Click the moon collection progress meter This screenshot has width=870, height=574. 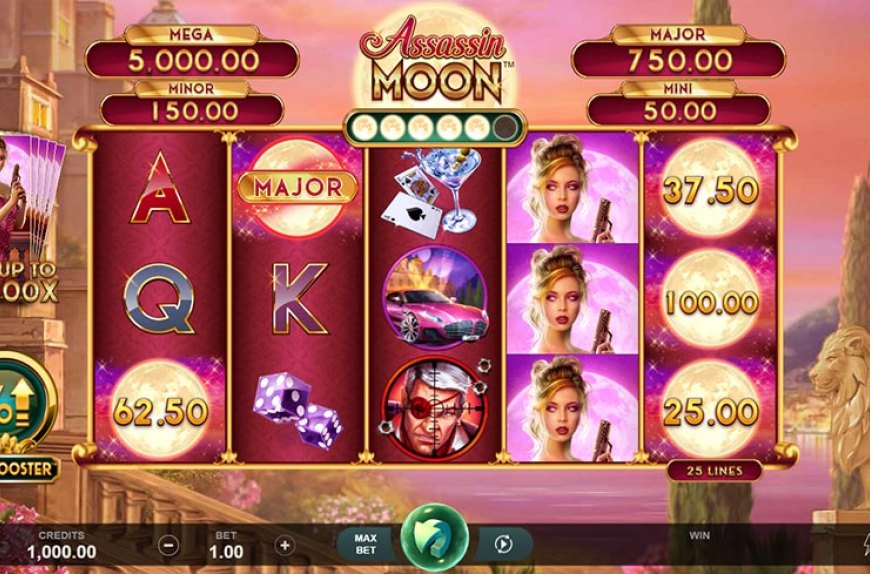[x=434, y=128]
